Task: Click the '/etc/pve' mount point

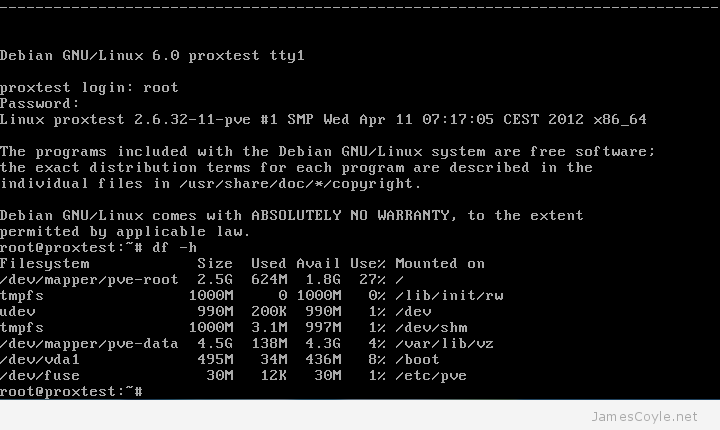Action: pos(431,376)
